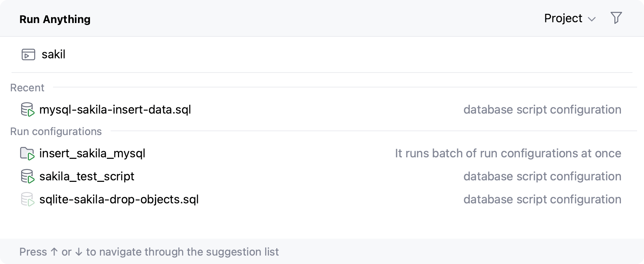This screenshot has height=264, width=644.
Task: Click the dimmed database icon of sqlite-sakila-drop-objects.sql
Action: click(x=27, y=199)
